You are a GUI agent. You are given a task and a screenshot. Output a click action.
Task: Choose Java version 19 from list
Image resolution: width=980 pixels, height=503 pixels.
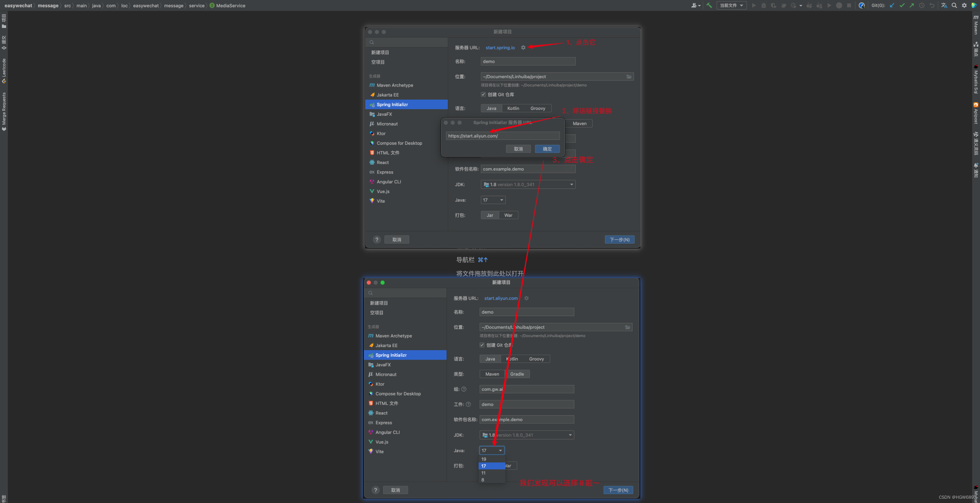(492, 459)
